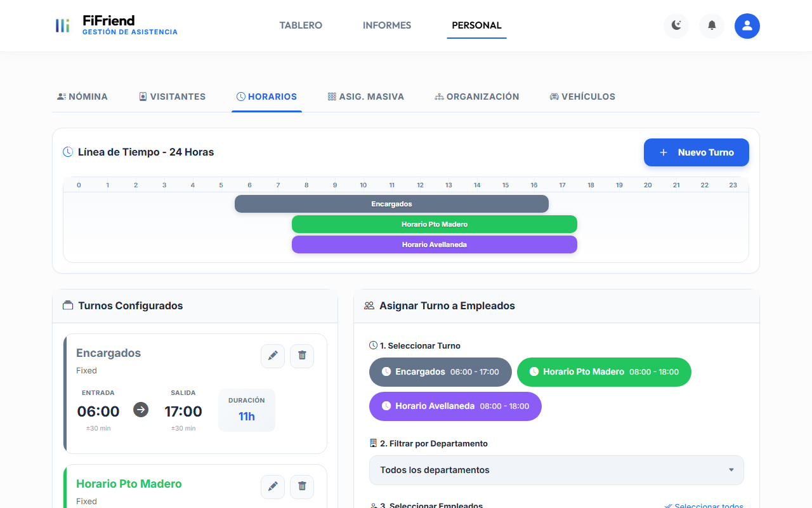Click the Asignar Turno a Empleados heading
812x508 pixels.
447,305
